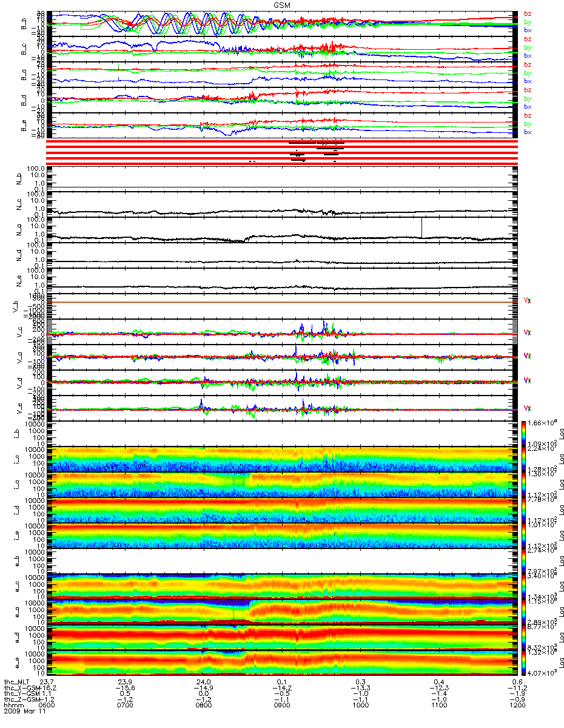This screenshot has height=728, width=564.
Task: Select the 1000 time tick label
Action: [361, 706]
